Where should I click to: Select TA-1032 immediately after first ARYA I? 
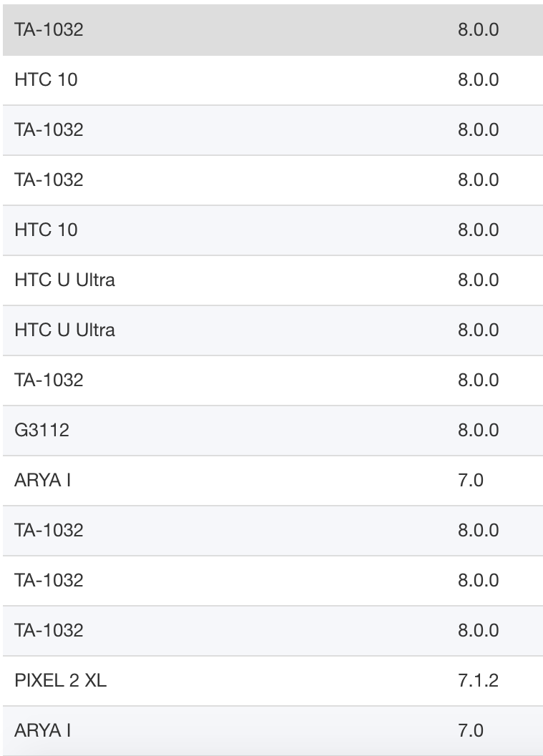[273, 531]
